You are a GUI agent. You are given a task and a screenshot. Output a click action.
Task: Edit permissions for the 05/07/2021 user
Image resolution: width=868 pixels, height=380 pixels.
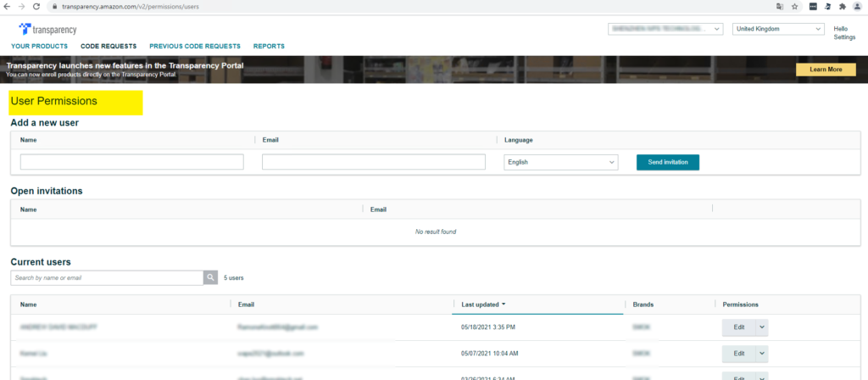[739, 354]
